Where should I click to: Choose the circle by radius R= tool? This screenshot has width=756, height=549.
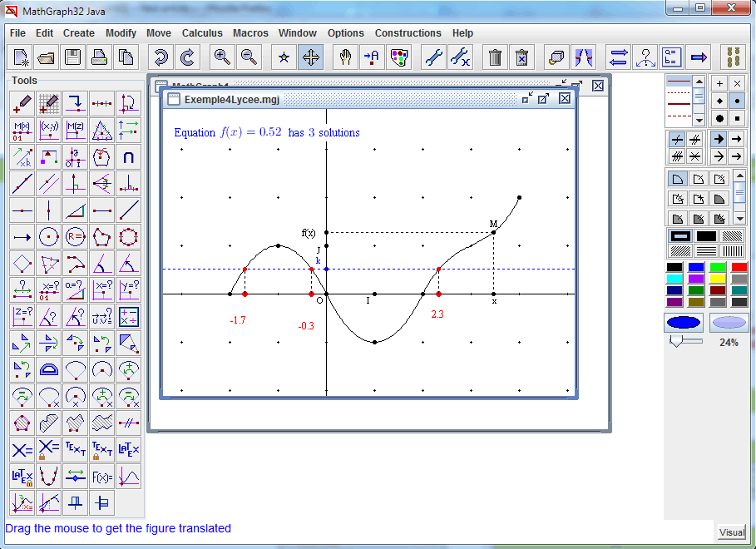coord(75,237)
